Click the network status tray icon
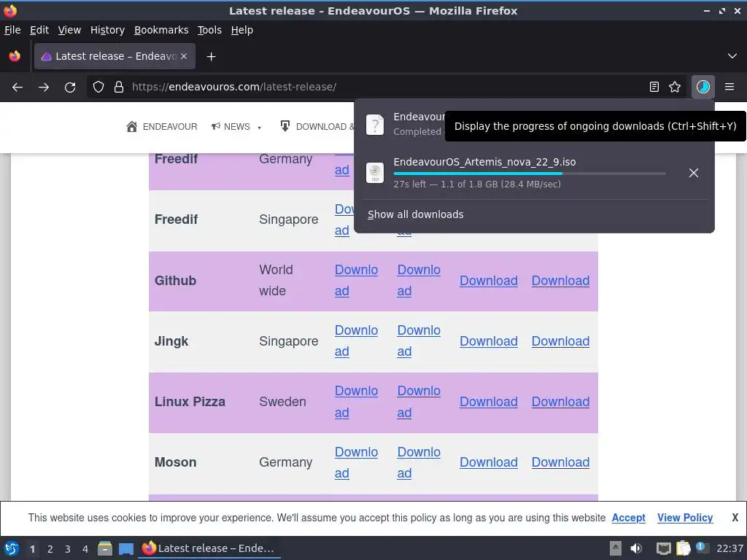 point(663,548)
